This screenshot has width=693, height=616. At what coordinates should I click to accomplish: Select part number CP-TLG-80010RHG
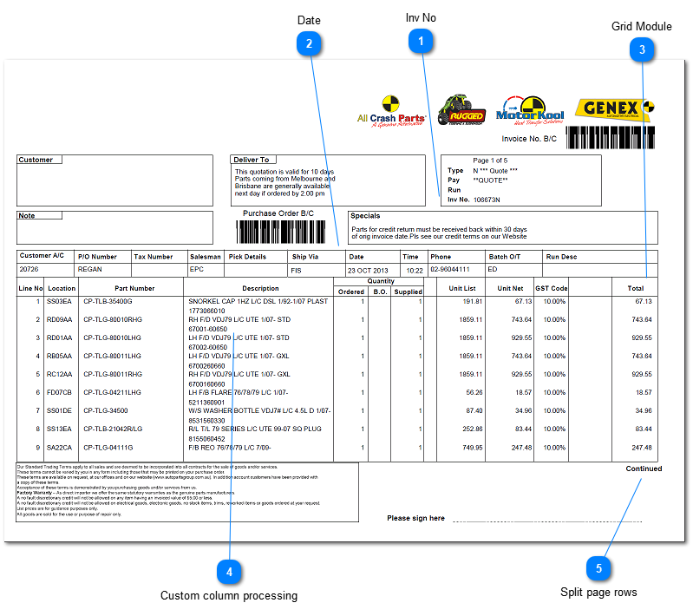pyautogui.click(x=113, y=320)
